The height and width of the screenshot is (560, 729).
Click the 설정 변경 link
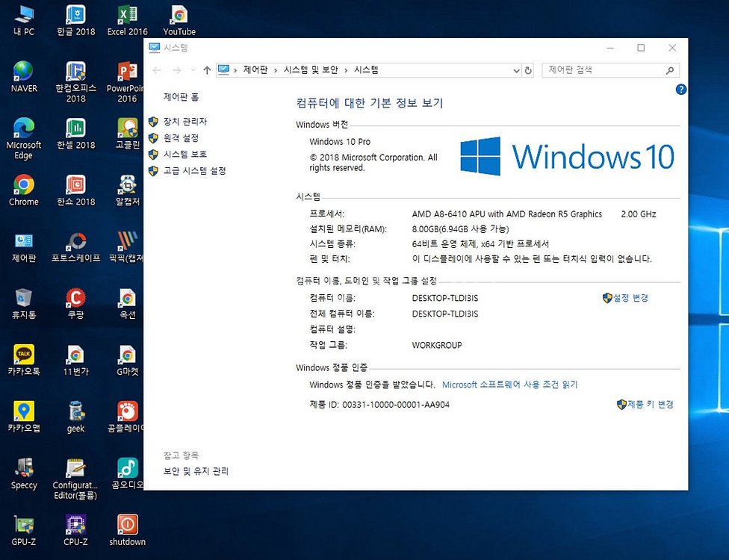point(630,298)
